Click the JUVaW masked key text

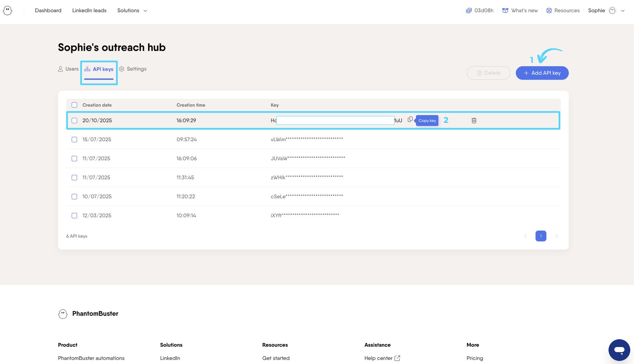308,158
